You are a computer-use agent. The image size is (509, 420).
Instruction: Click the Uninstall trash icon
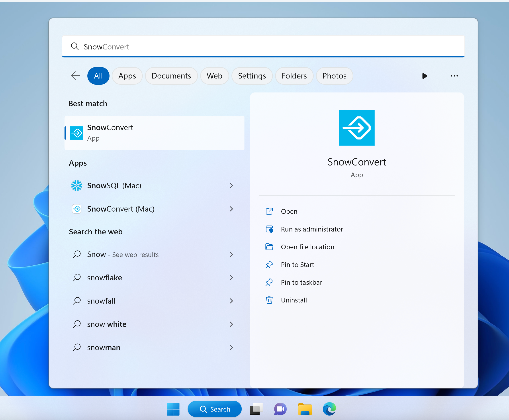coord(269,300)
